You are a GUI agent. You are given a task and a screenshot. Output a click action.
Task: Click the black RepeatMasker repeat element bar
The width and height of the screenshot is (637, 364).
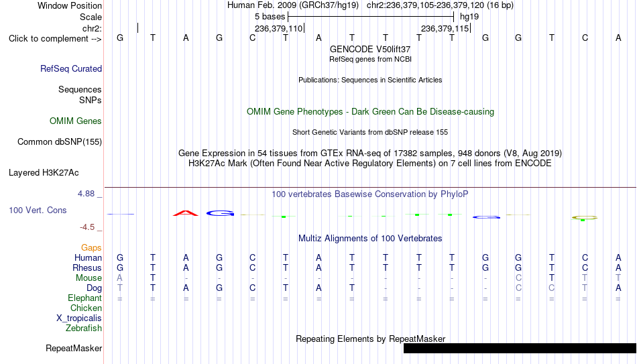[x=520, y=348]
